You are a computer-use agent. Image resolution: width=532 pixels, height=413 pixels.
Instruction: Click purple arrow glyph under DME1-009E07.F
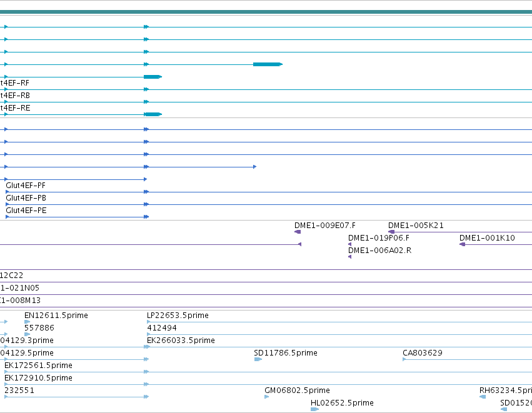point(298,232)
